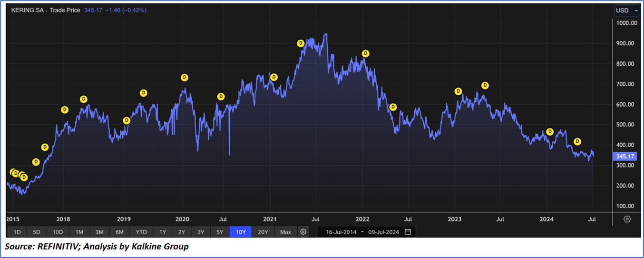Click dividend marker near the 900 level before Jul 2021
Image resolution: width=644 pixels, height=258 pixels.
[x=301, y=43]
